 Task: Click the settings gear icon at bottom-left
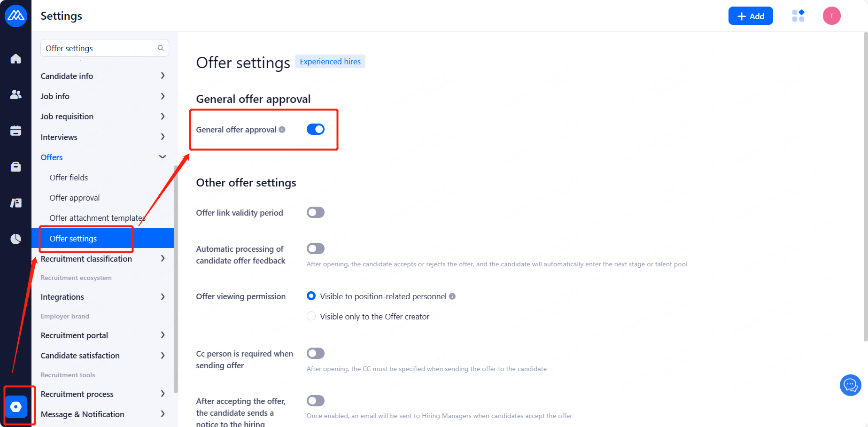tap(16, 406)
